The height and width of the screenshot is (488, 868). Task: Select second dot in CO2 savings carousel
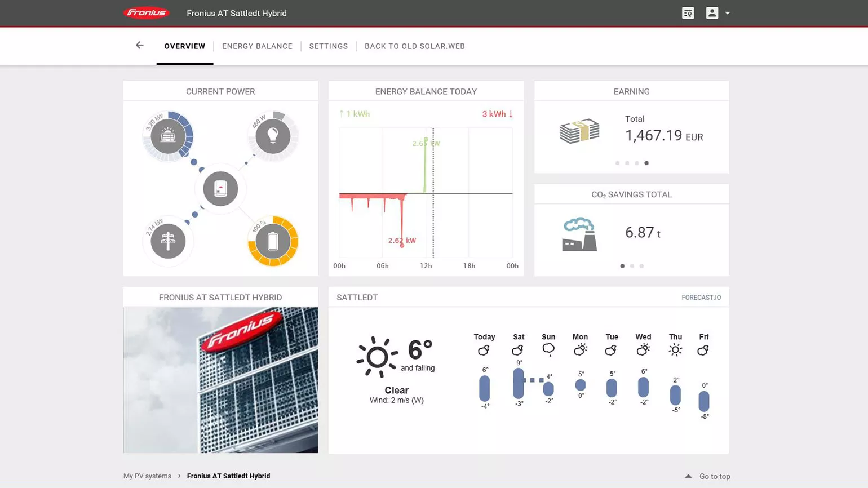pos(632,266)
